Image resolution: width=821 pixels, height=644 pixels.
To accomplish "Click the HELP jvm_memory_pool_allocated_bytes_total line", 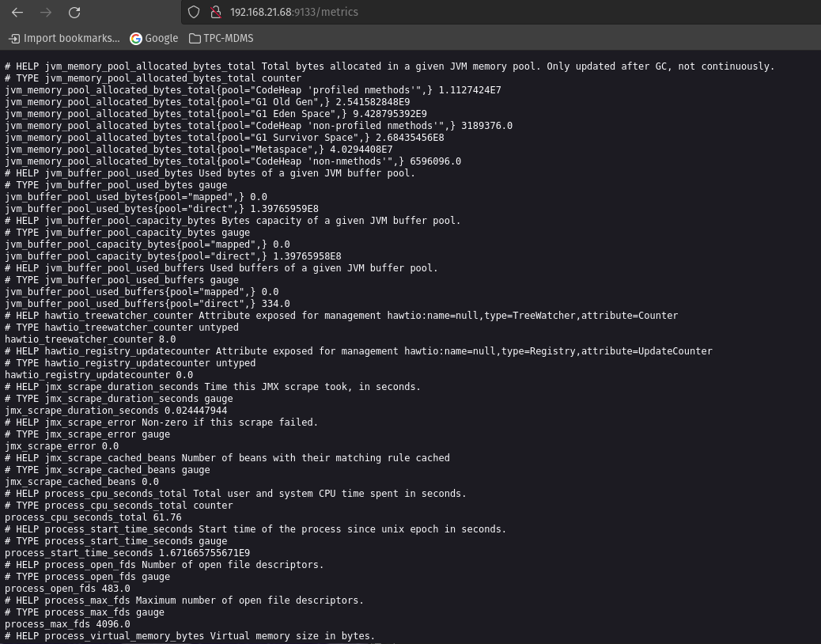I will coord(390,66).
